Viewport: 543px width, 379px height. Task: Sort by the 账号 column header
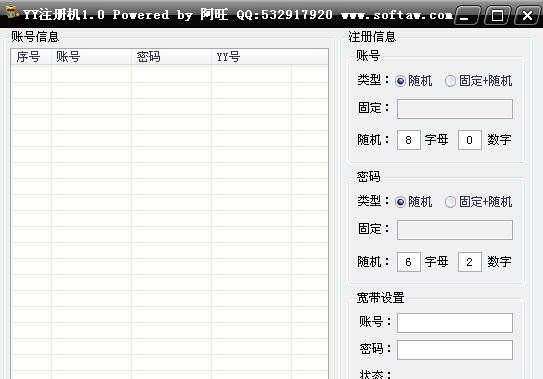pyautogui.click(x=91, y=57)
